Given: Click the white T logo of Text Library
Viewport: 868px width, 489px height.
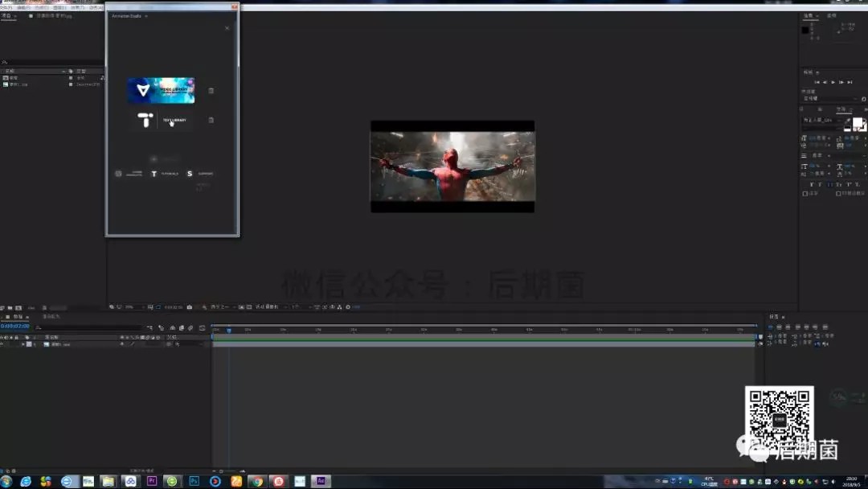Looking at the screenshot, I should coord(145,120).
